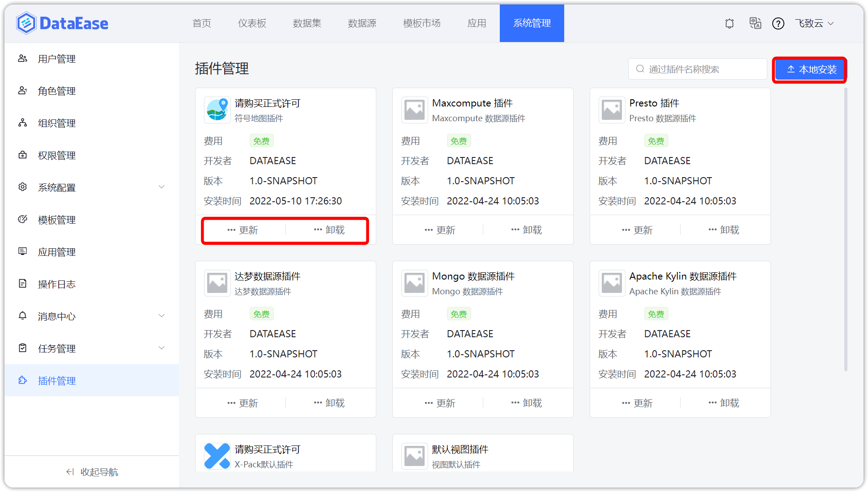Screen dimensions: 868x492
Task: Uninstall the Maxcompute 插件
Action: (527, 230)
